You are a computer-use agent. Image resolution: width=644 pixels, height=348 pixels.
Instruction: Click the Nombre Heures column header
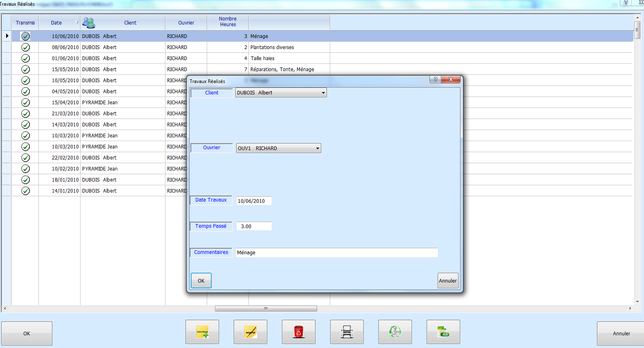click(228, 22)
